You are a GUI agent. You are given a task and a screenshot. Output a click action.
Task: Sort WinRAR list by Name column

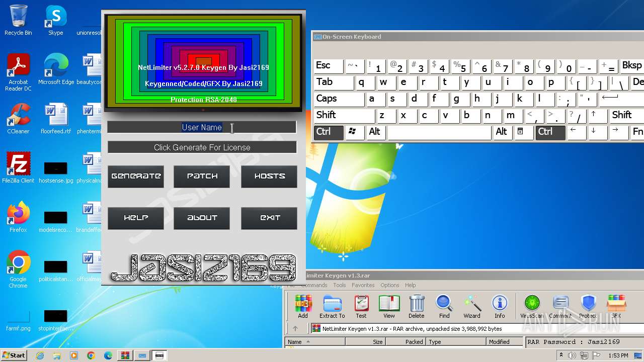315,342
